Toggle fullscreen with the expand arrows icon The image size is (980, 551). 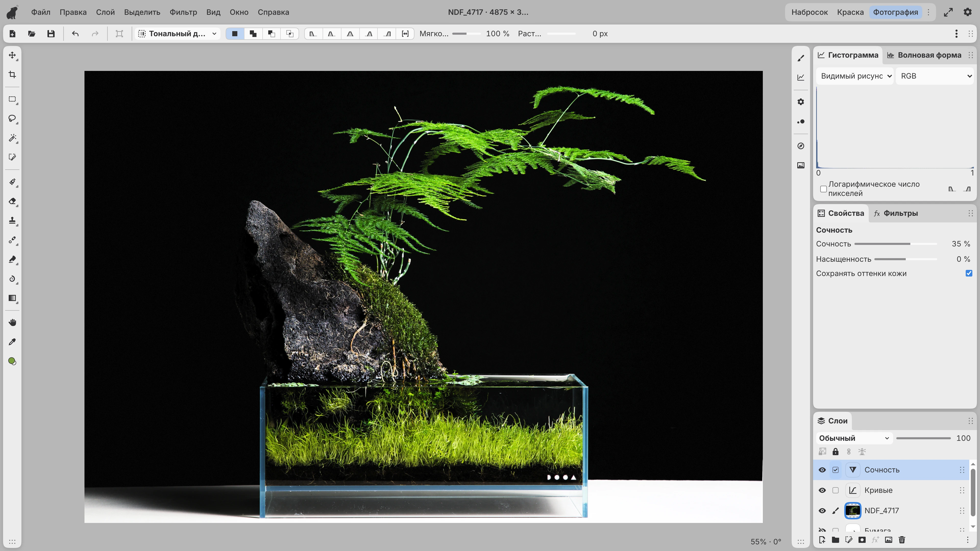click(x=948, y=12)
